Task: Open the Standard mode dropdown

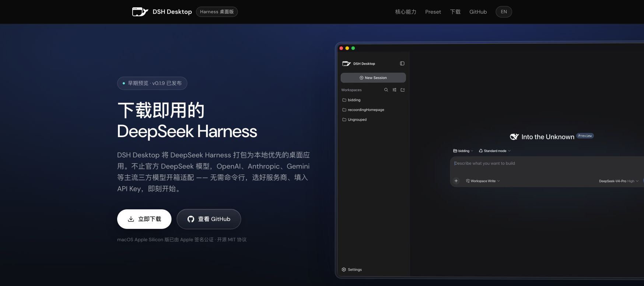Action: point(494,151)
